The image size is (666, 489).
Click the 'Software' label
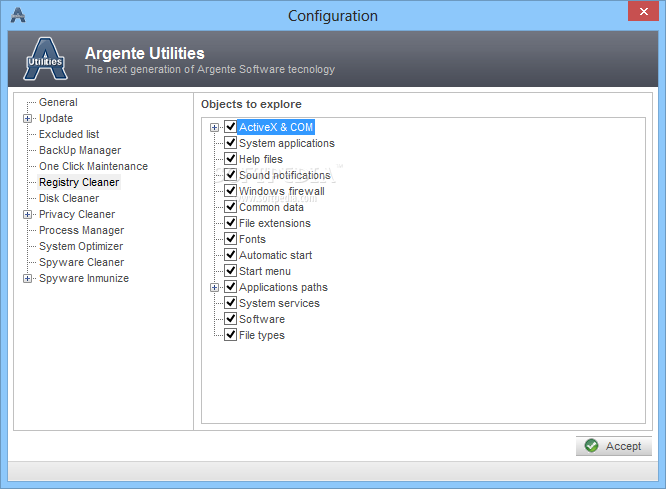262,319
